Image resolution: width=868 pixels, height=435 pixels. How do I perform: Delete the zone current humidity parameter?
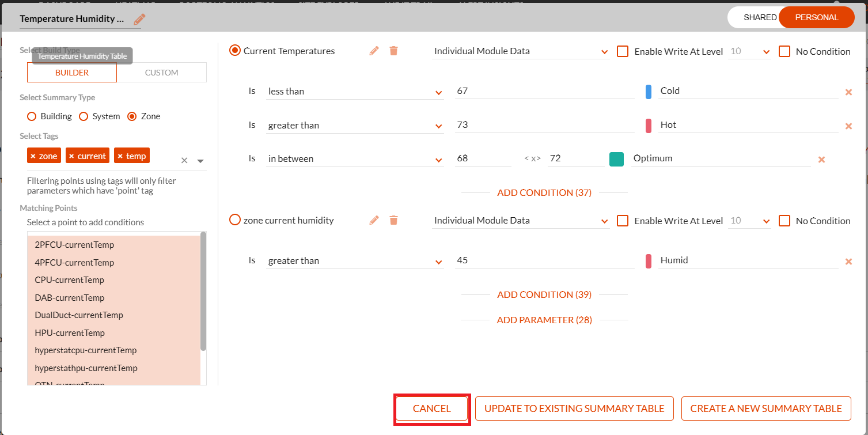point(393,220)
